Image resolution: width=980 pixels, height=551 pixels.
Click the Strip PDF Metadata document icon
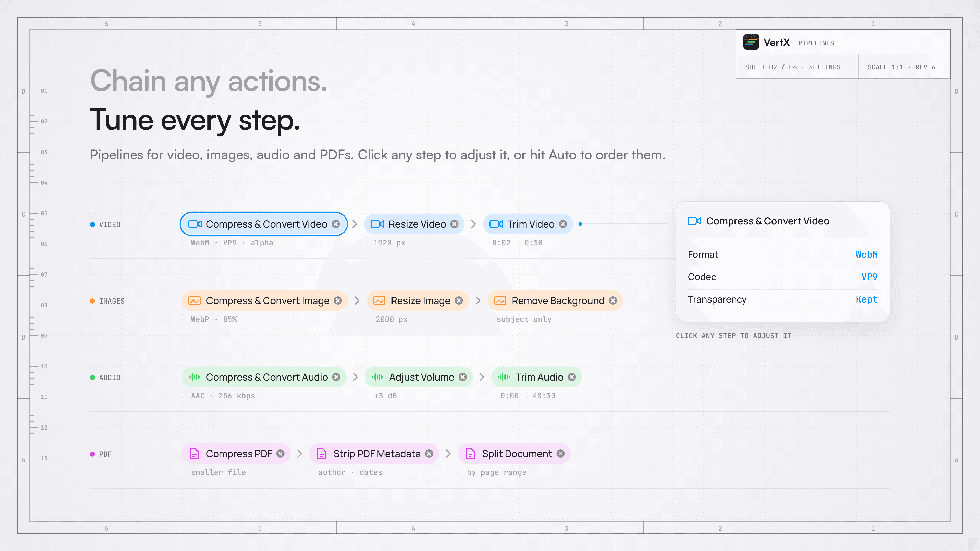[322, 454]
